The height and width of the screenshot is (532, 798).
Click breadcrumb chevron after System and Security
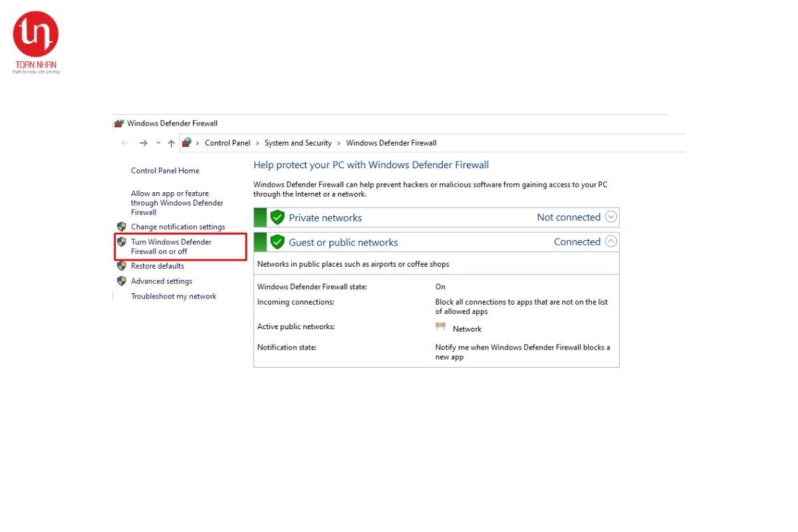(x=339, y=143)
